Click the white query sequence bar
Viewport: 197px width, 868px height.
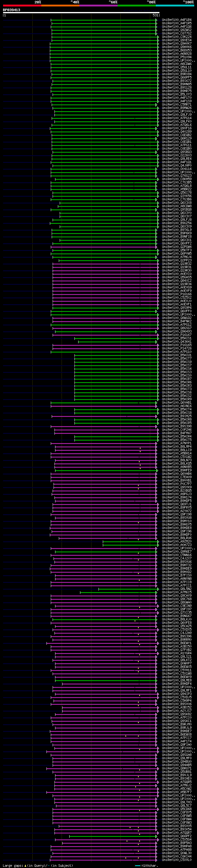(x=81, y=12)
